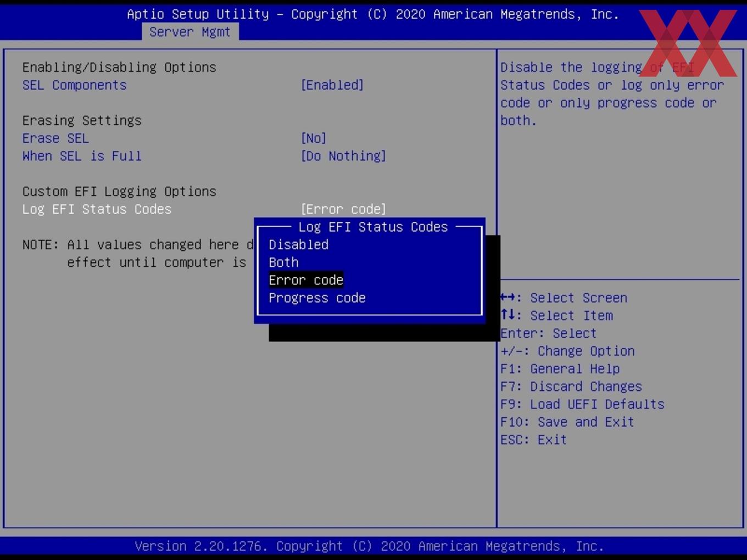The image size is (747, 560).
Task: Select SEL Components setting
Action: point(75,85)
